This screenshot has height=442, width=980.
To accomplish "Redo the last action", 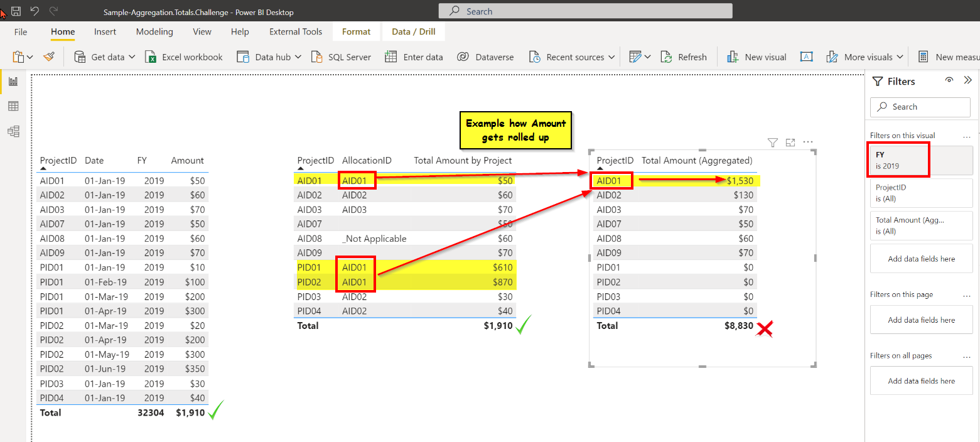I will pos(53,11).
